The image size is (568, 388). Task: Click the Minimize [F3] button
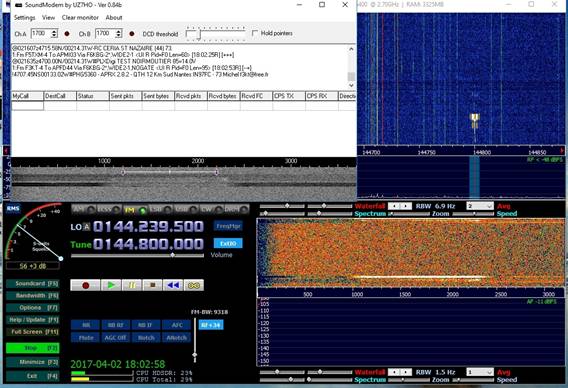click(33, 362)
